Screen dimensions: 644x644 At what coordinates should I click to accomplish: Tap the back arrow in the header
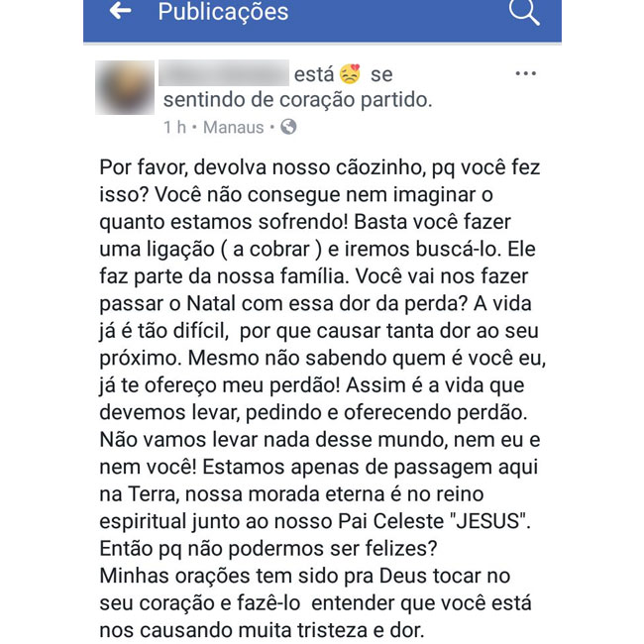coord(120,12)
